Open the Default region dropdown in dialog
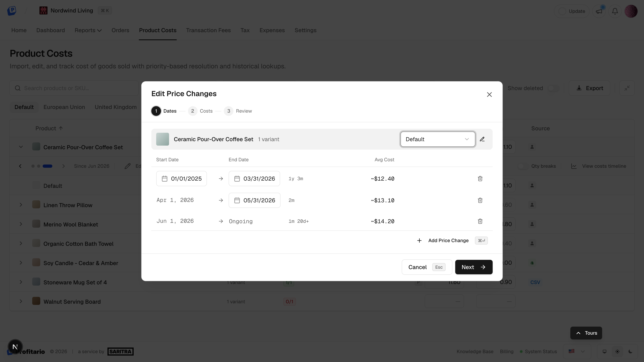 [x=438, y=139]
